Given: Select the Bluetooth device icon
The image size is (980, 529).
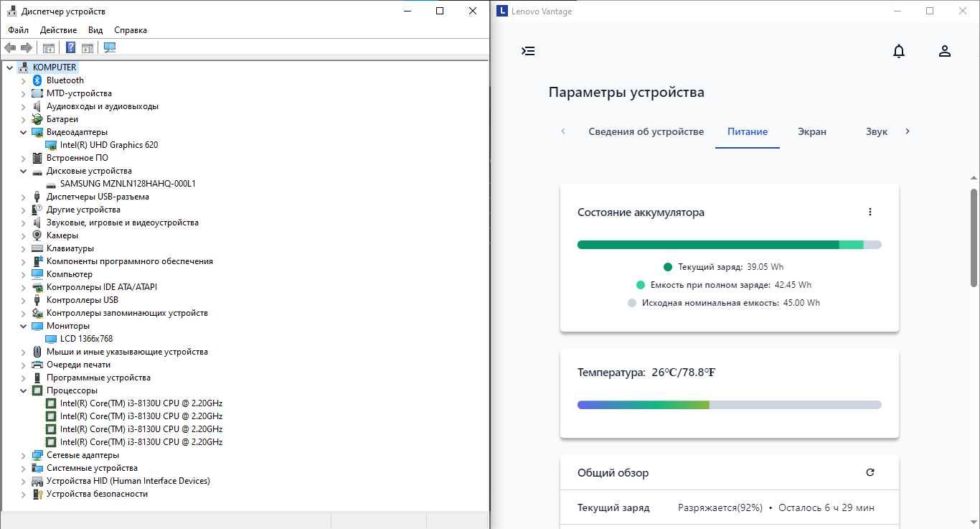Looking at the screenshot, I should pyautogui.click(x=37, y=80).
